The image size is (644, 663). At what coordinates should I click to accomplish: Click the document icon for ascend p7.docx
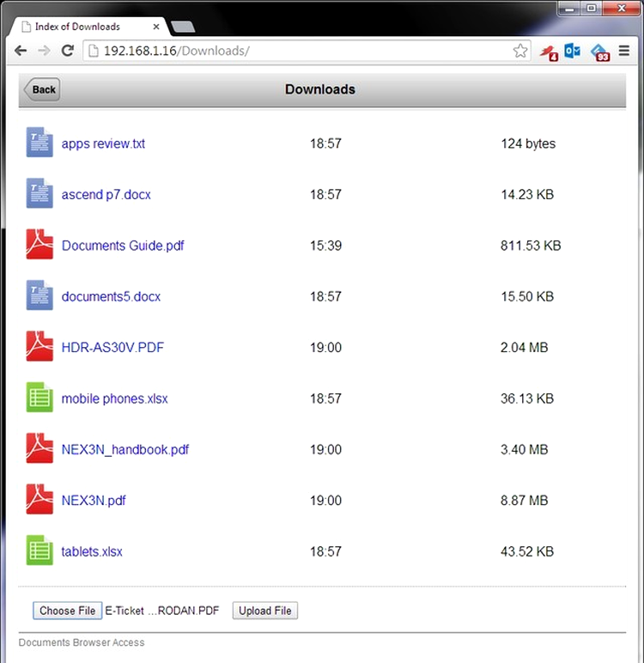pos(39,193)
